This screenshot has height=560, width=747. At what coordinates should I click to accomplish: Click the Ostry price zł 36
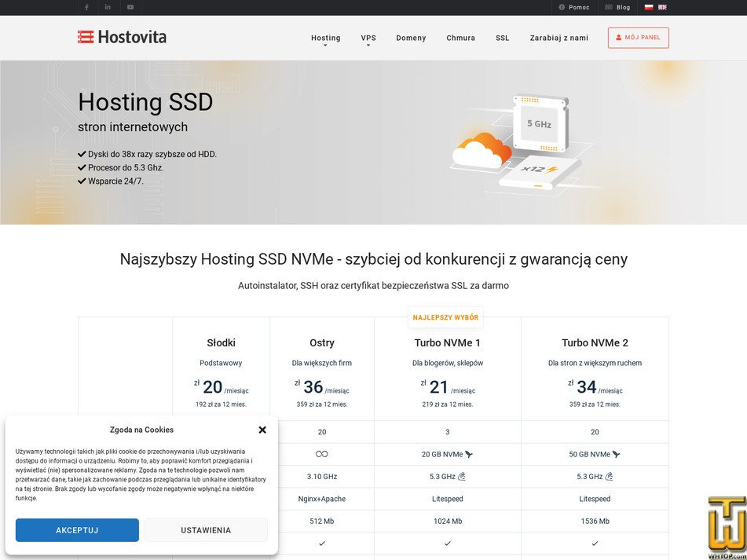tap(322, 387)
